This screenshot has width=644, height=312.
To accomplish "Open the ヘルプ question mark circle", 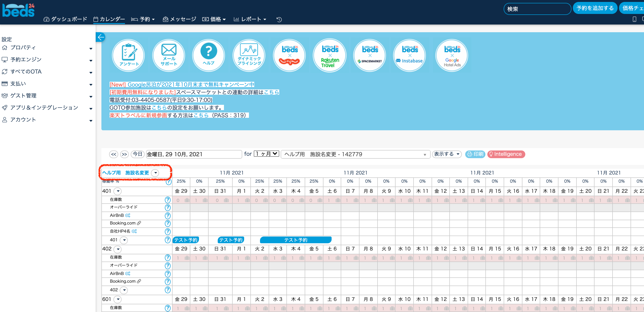I will click(209, 55).
